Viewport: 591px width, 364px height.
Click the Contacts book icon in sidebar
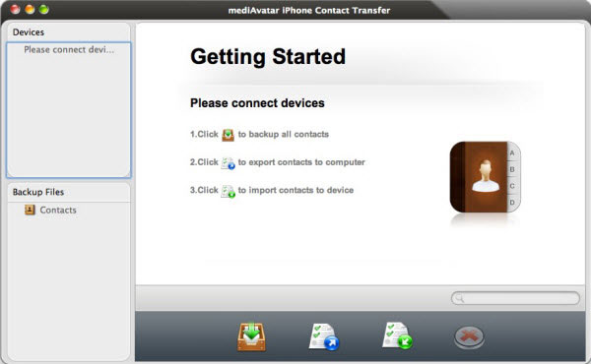coord(30,210)
